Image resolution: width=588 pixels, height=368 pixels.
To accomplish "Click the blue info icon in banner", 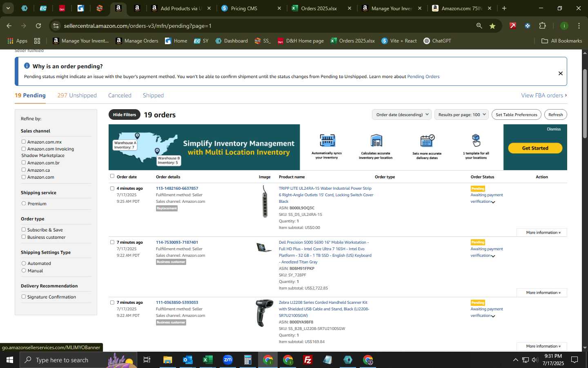I will [27, 66].
